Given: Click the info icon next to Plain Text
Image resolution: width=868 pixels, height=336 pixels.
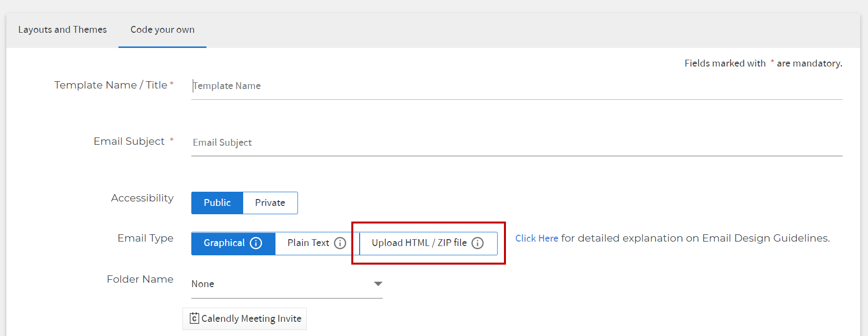Looking at the screenshot, I should (340, 243).
